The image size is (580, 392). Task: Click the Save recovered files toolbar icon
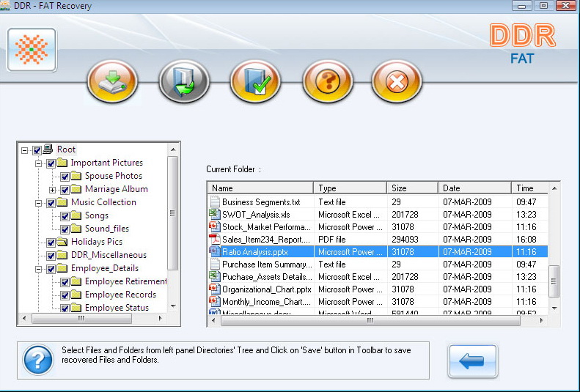tap(113, 81)
